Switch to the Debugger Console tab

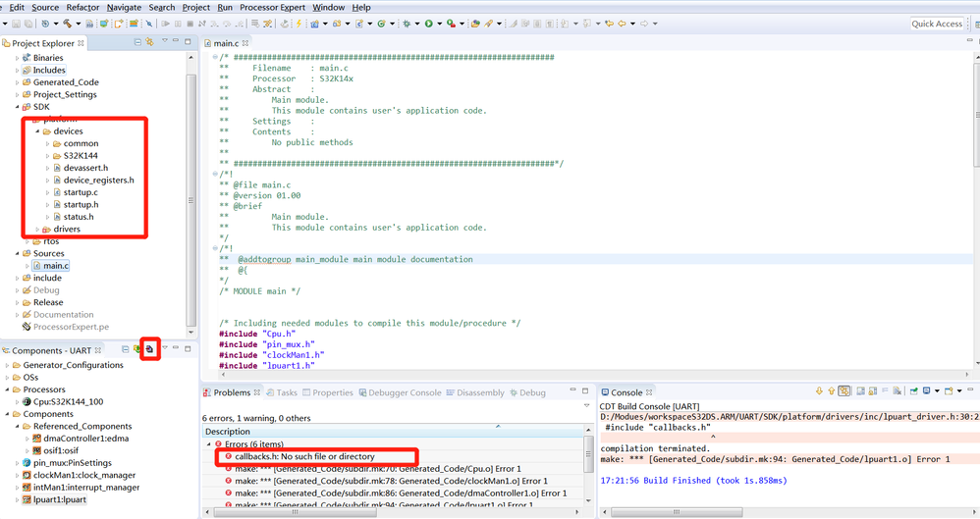[x=400, y=392]
